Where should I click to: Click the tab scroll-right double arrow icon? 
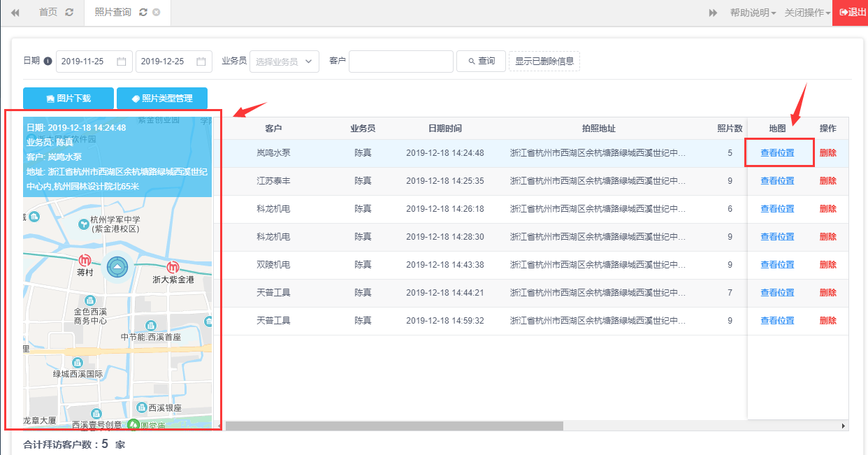tap(713, 13)
